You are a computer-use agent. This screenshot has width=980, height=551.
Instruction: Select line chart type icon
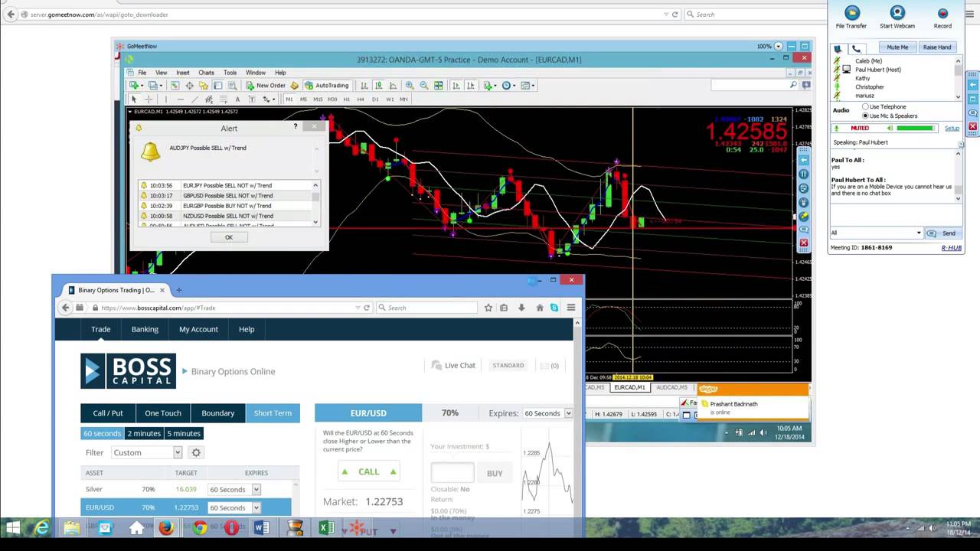(394, 86)
